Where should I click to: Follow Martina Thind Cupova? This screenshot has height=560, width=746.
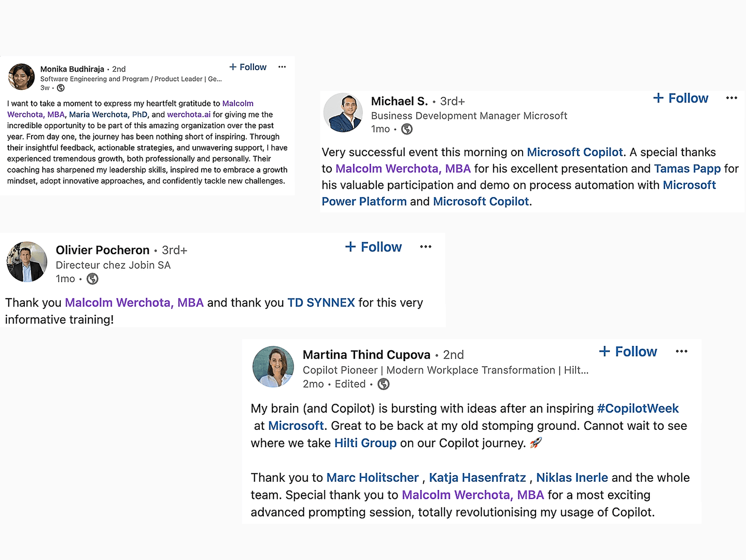click(x=628, y=351)
